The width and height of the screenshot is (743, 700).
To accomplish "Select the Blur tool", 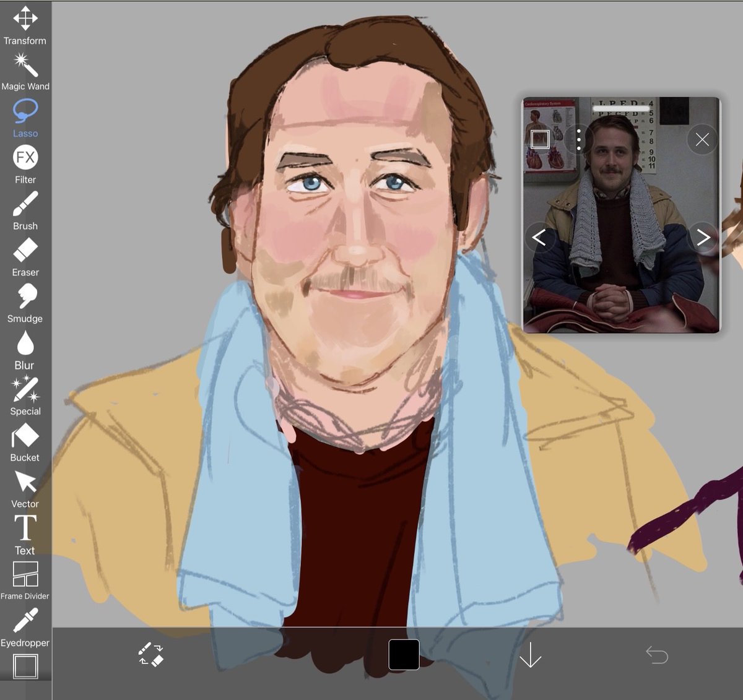I will (x=25, y=350).
